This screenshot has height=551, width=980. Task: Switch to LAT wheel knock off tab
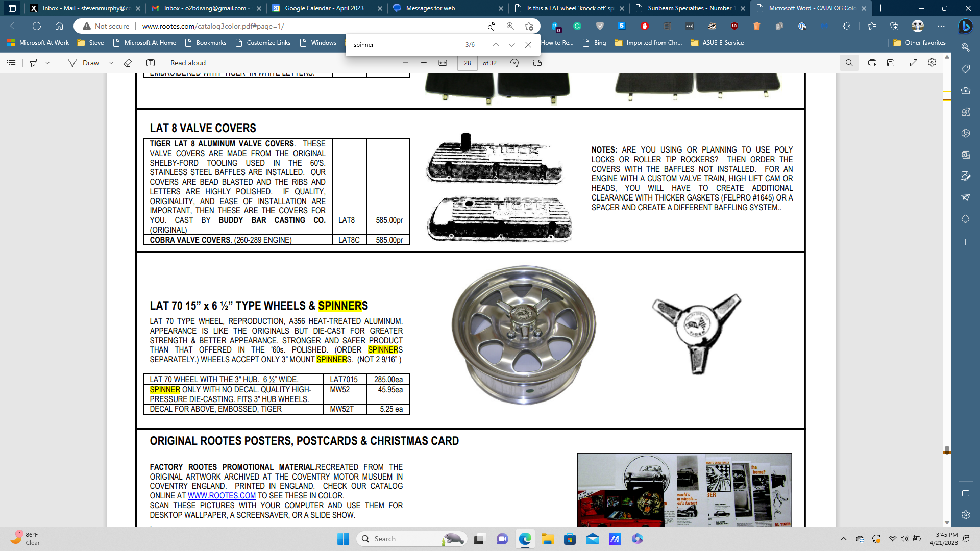(x=570, y=8)
